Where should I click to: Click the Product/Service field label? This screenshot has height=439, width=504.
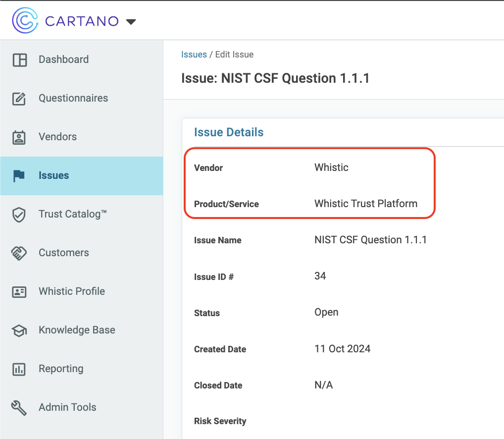[x=226, y=204]
